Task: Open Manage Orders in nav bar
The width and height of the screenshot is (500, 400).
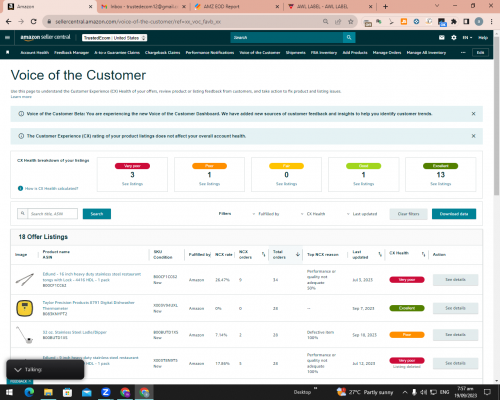Action: [x=387, y=53]
